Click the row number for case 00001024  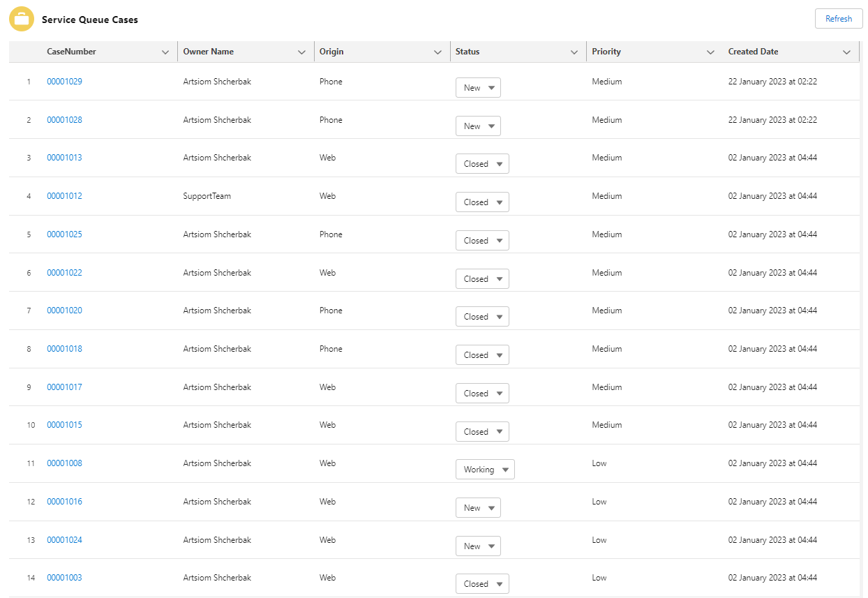(x=30, y=539)
